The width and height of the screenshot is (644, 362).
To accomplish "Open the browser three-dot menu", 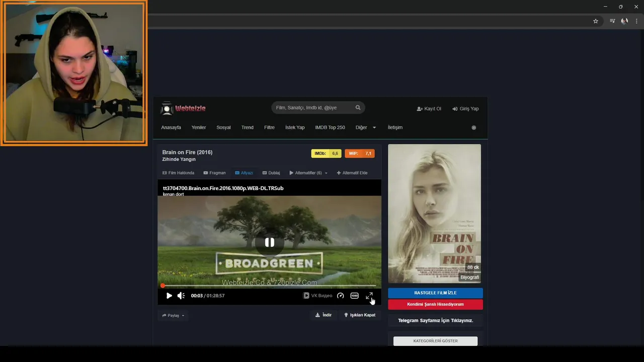I will click(x=636, y=21).
